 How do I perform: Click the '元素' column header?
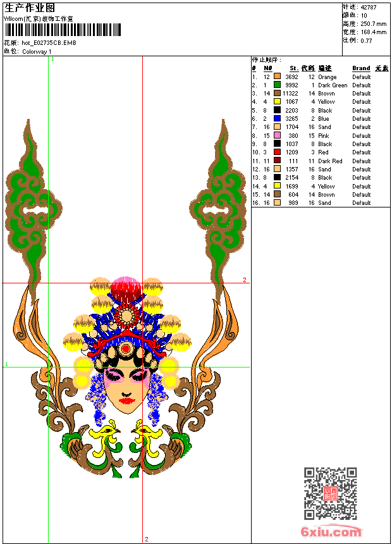pos(382,68)
